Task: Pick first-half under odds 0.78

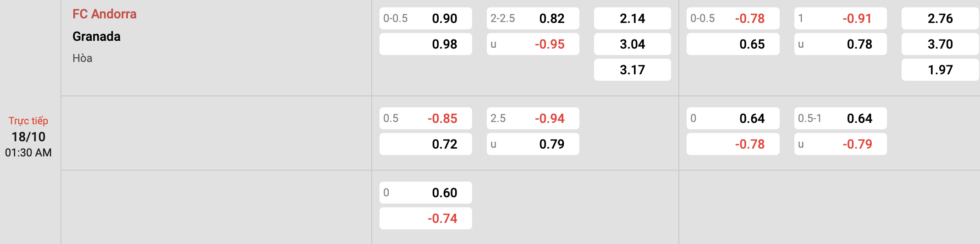Action: pyautogui.click(x=841, y=44)
